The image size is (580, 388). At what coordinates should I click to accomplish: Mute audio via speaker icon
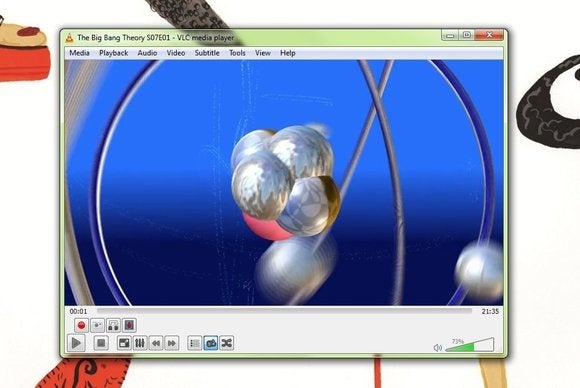[x=438, y=348]
